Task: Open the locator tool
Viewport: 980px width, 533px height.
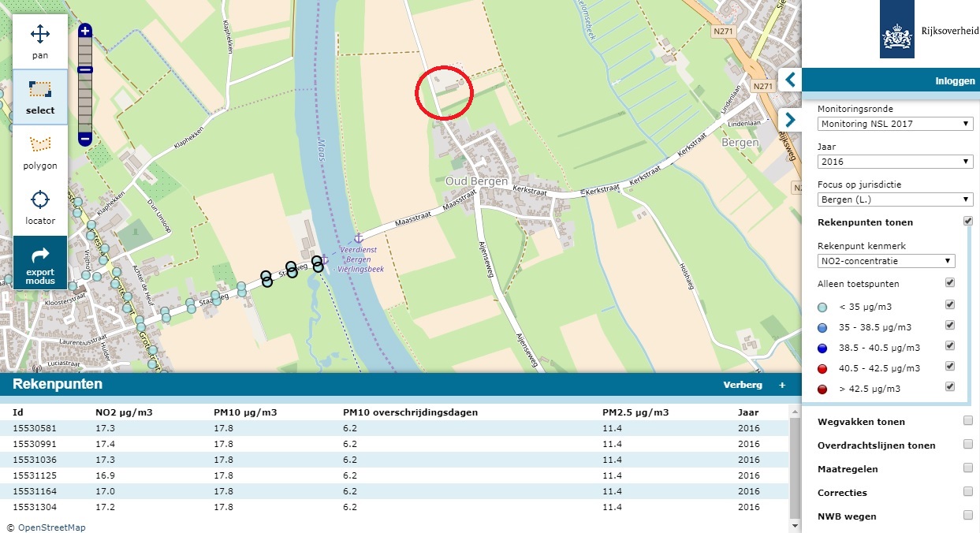Action: coord(40,207)
